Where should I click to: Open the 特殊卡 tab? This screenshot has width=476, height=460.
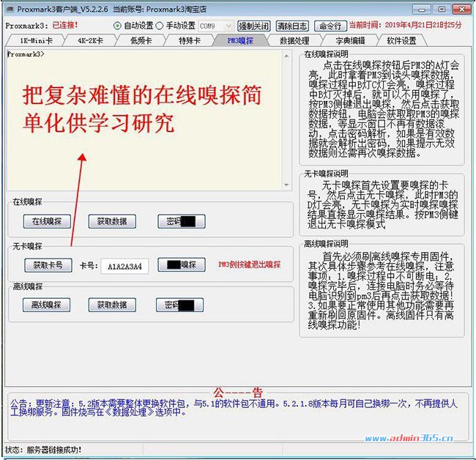[190, 40]
